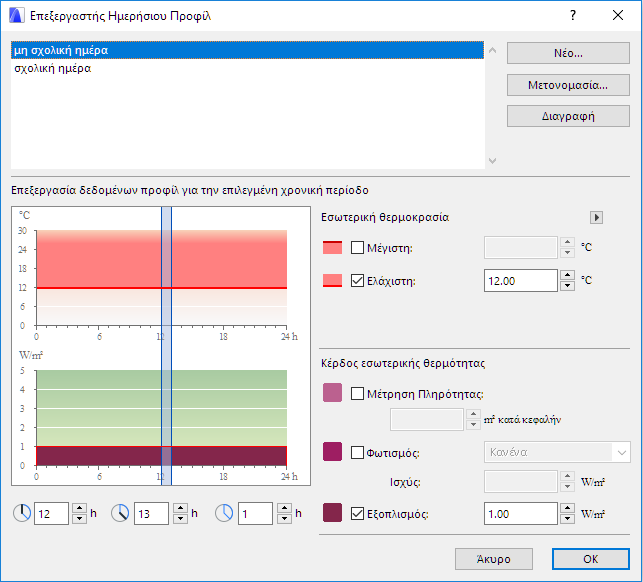Screen dimensions: 643x582
Task: Click the start hour clock icon
Action: [22, 514]
